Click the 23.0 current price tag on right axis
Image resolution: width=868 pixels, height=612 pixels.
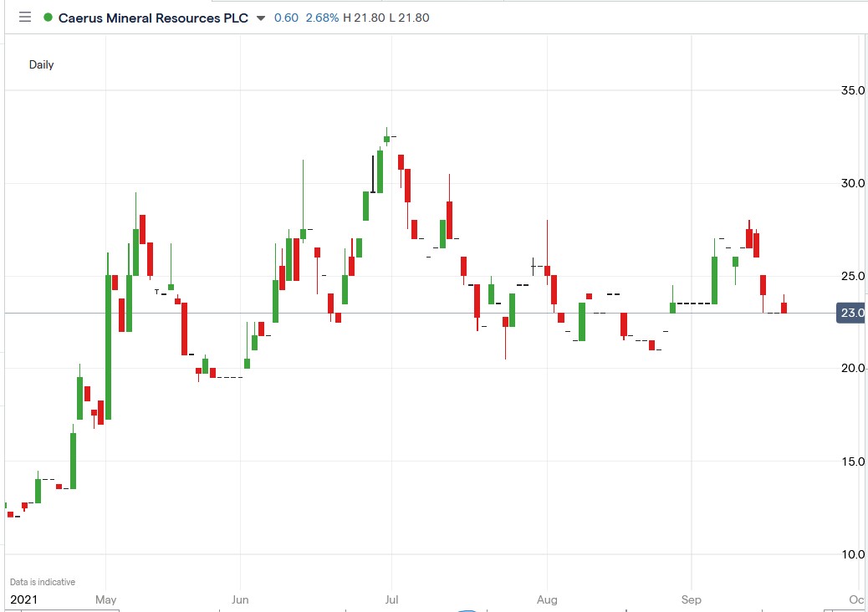[851, 312]
